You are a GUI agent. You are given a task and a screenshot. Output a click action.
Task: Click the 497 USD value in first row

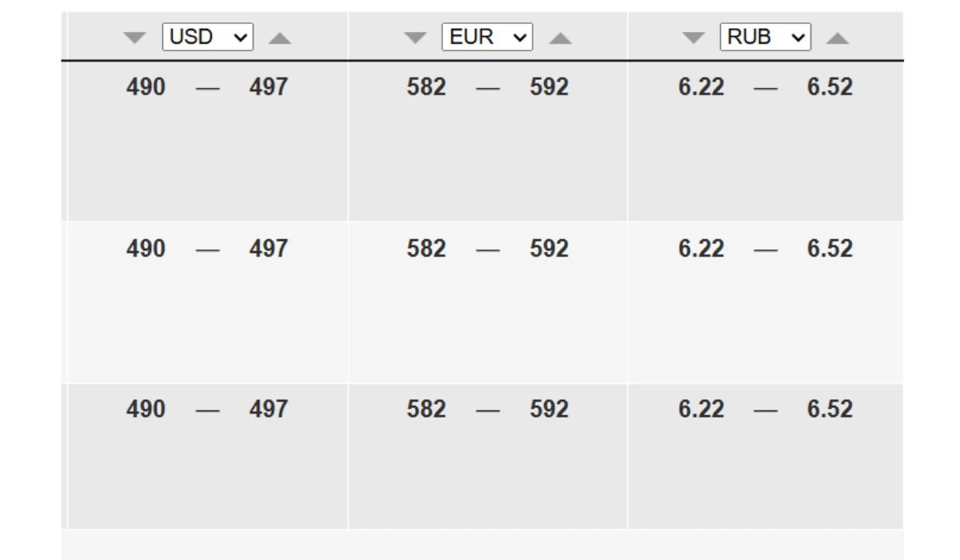pyautogui.click(x=268, y=86)
